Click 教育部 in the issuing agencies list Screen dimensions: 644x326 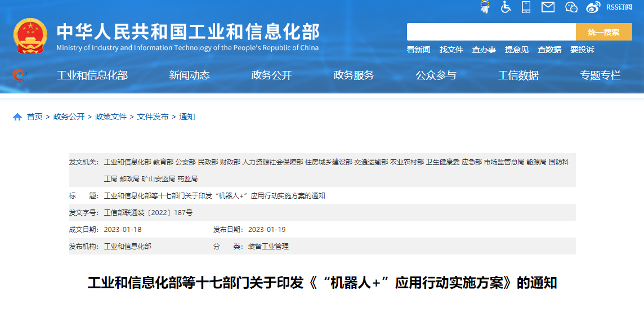pos(163,162)
